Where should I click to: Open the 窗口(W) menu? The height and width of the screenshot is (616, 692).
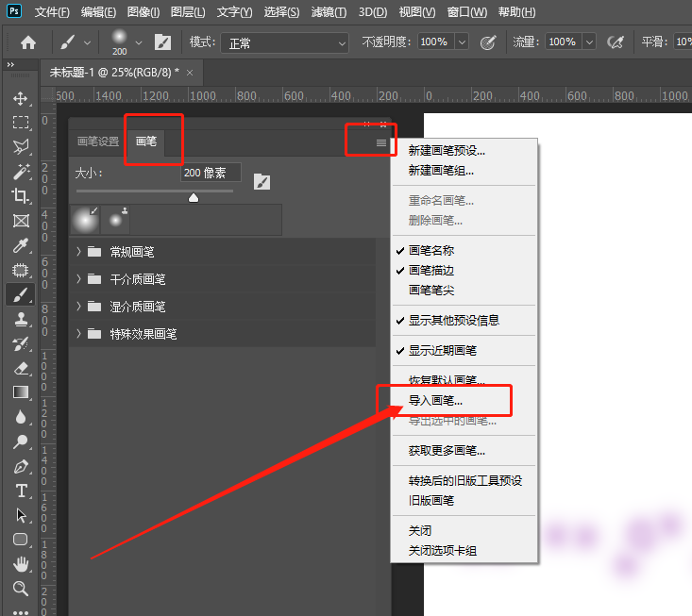[467, 12]
